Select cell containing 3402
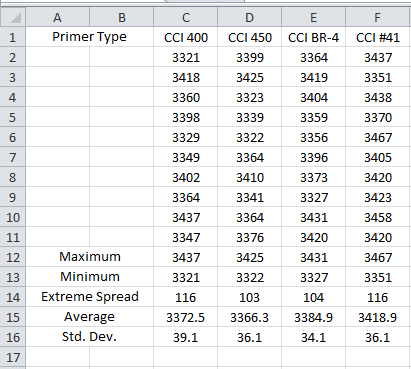Viewport: 411px width, 369px height. point(186,177)
